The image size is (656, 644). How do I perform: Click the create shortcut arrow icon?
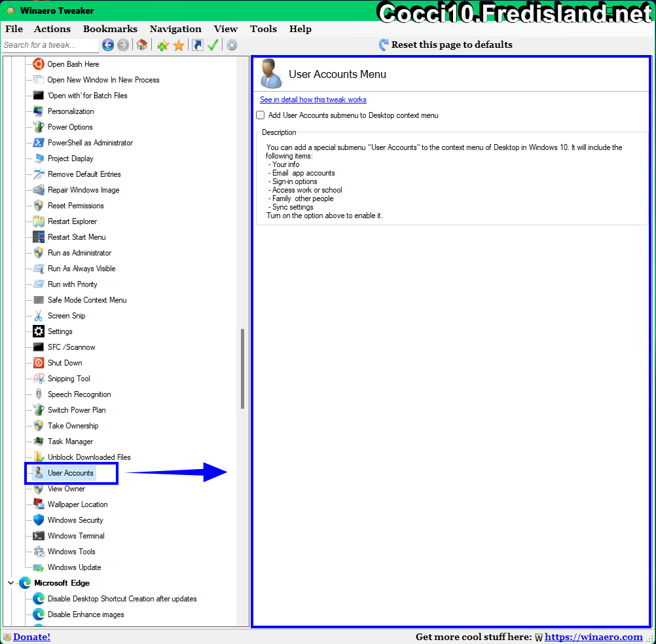[198, 45]
